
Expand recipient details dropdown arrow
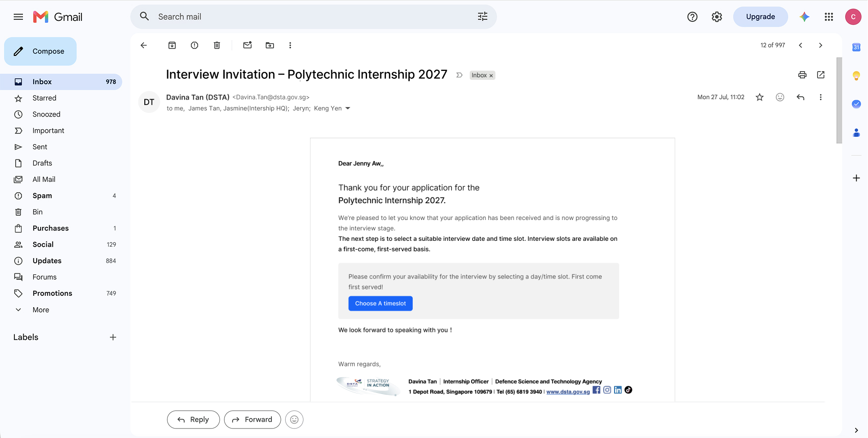pyautogui.click(x=348, y=109)
